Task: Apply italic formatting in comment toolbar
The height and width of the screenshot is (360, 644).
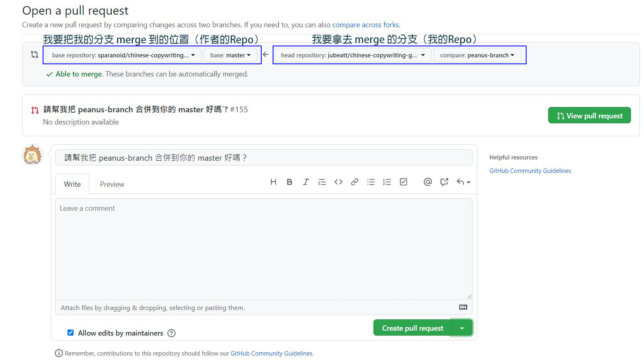Action: 306,182
